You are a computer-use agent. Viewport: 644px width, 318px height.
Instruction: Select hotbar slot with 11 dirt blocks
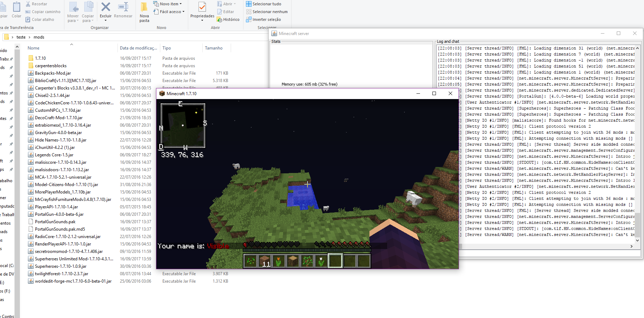click(265, 261)
